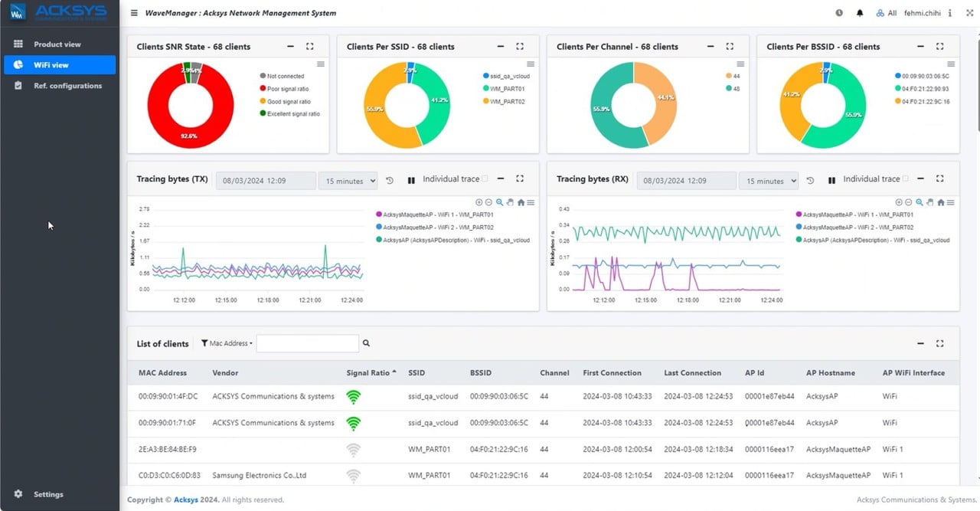
Task: Enable Individual trace checkbox for RX
Action: pyautogui.click(x=906, y=179)
